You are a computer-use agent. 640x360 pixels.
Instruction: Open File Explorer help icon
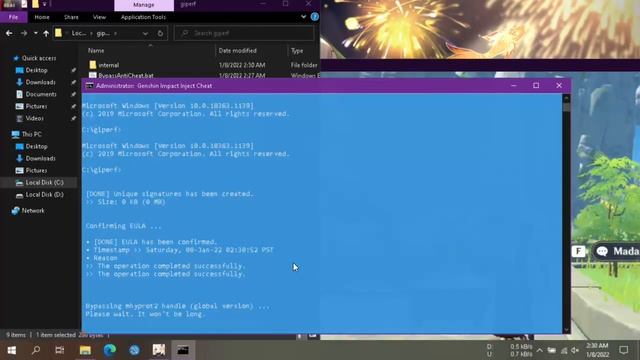point(314,17)
